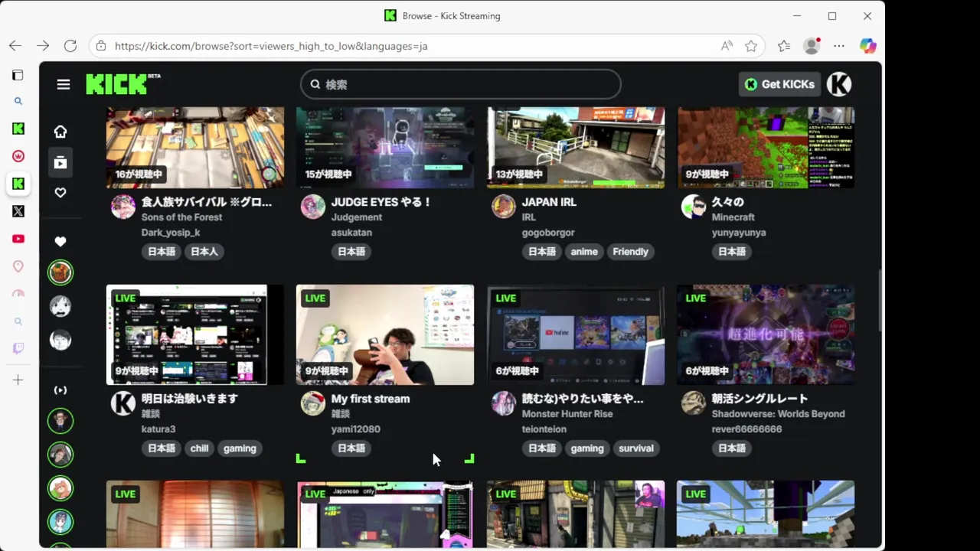Go back in the browser
This screenshot has height=551, width=980.
tap(15, 46)
